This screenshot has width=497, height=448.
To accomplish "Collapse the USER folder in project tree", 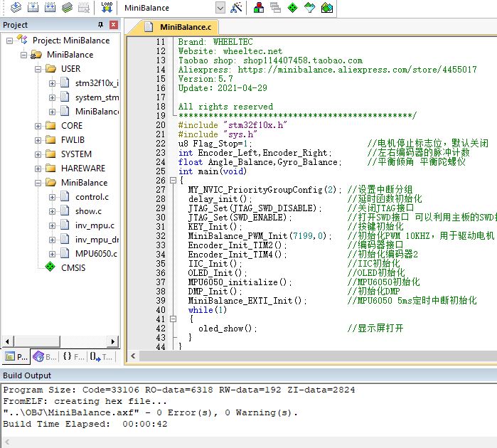I will tap(38, 69).
